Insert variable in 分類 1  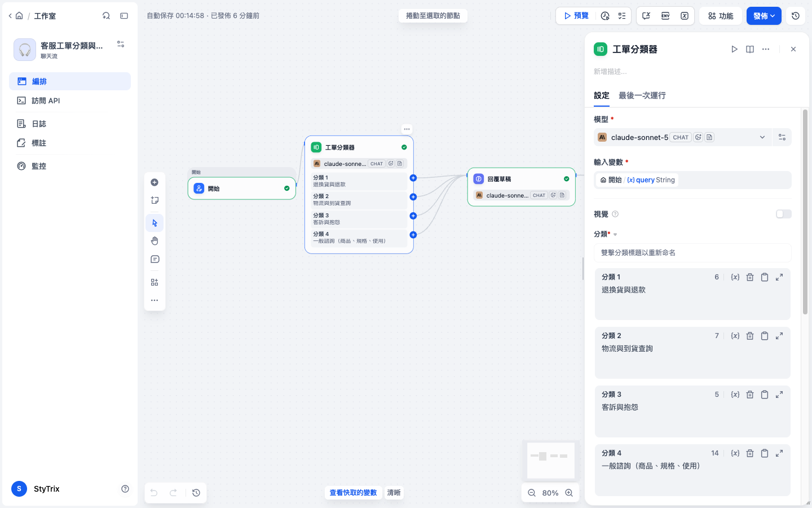pyautogui.click(x=735, y=277)
